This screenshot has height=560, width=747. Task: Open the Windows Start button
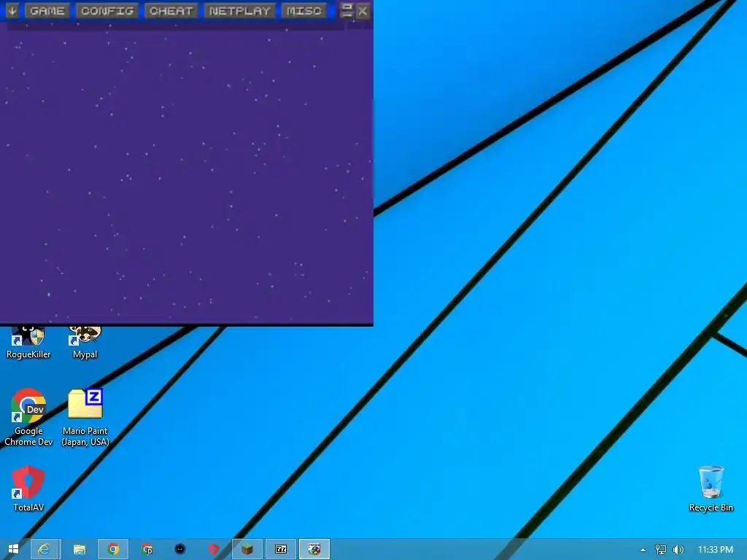13,549
